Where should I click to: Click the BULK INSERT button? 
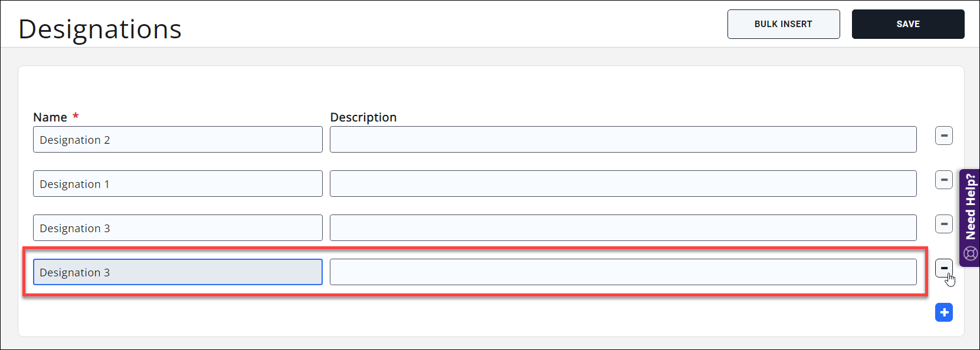[783, 24]
